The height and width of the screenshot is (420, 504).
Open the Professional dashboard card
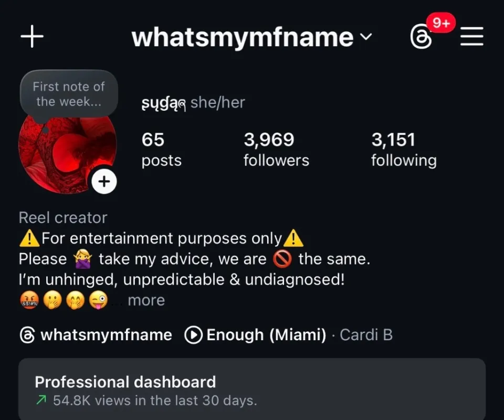coord(251,389)
